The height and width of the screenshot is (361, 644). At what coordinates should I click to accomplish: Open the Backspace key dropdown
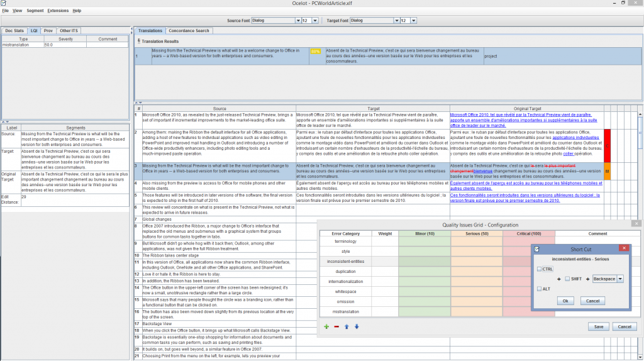pos(620,279)
